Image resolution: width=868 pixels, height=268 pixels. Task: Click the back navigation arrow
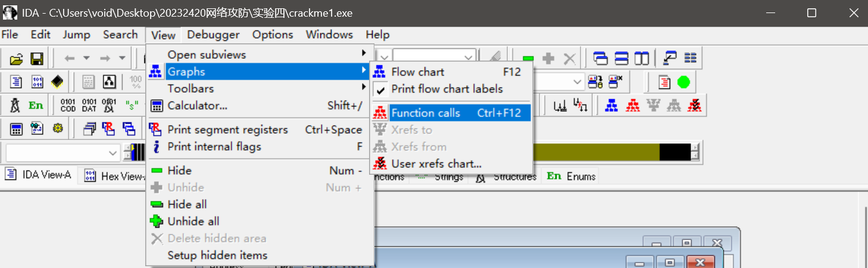[69, 58]
